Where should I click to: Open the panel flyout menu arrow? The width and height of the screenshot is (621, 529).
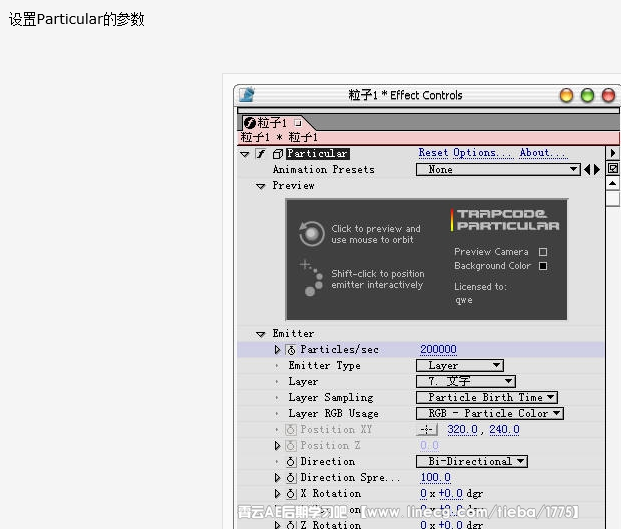tap(613, 153)
